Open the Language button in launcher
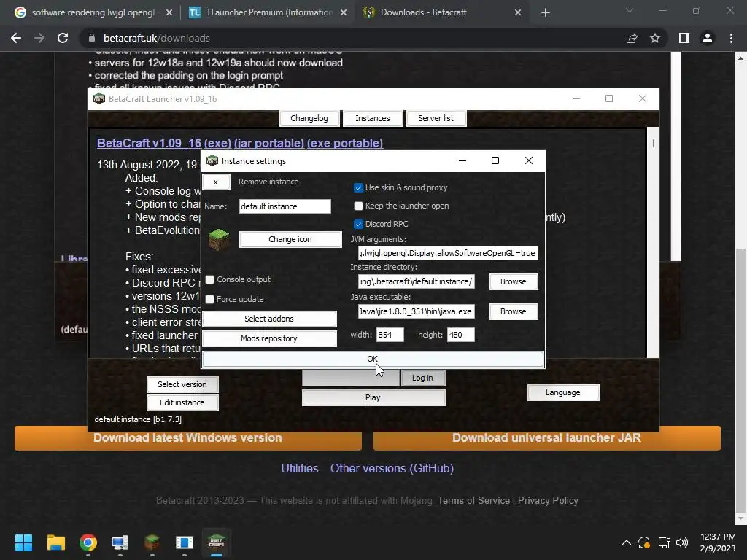Viewport: 747px width, 560px height. [x=563, y=392]
